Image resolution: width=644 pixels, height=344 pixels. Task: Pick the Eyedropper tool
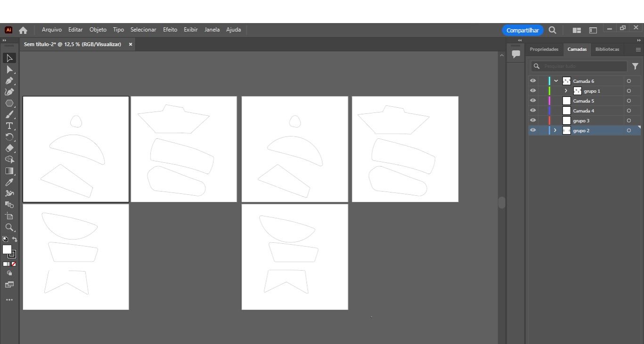(x=9, y=182)
